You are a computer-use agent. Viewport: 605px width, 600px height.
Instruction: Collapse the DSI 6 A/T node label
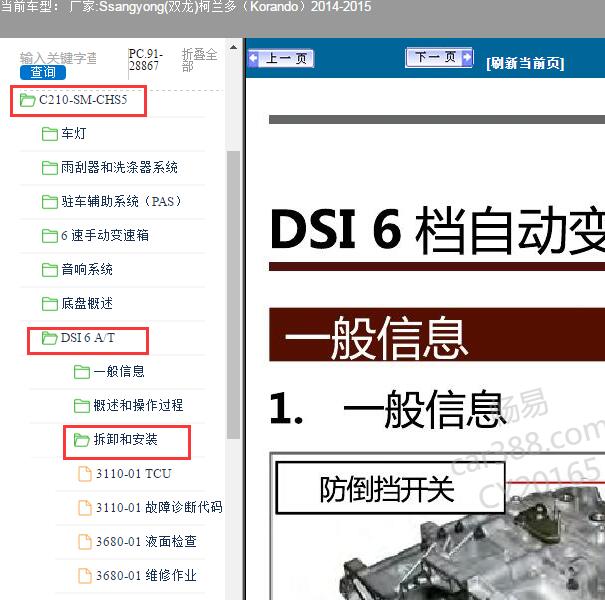(x=88, y=338)
